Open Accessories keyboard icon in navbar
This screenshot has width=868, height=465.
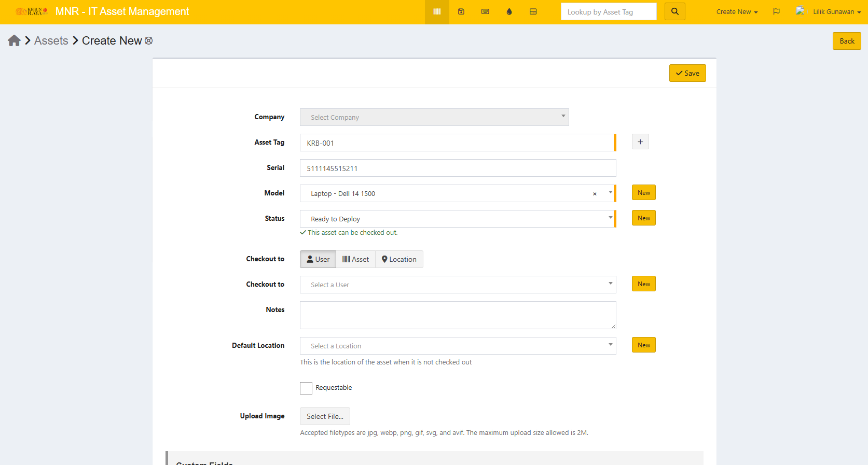point(485,12)
